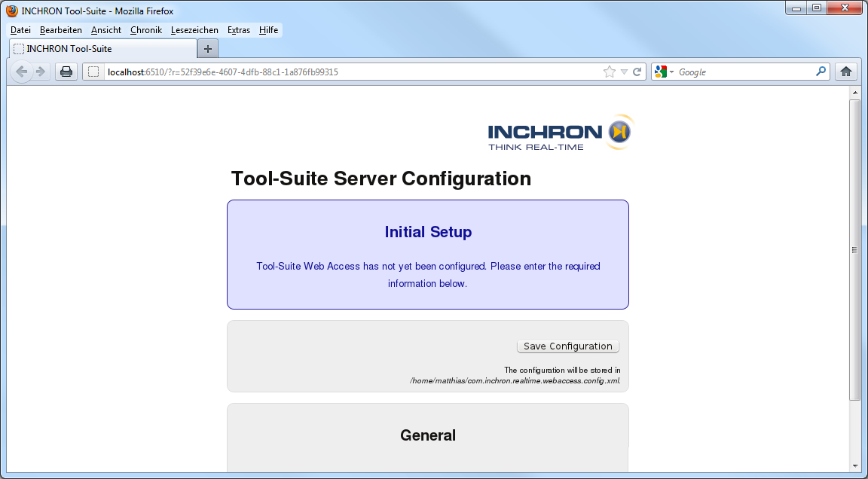Click the Initial Setup heading
This screenshot has width=868, height=479.
(x=428, y=232)
